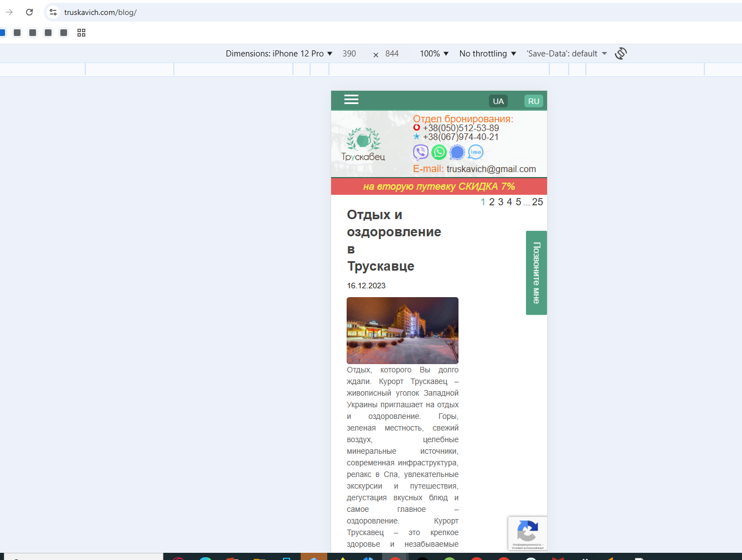Go to blog page 1
742x560 pixels.
pyautogui.click(x=483, y=202)
